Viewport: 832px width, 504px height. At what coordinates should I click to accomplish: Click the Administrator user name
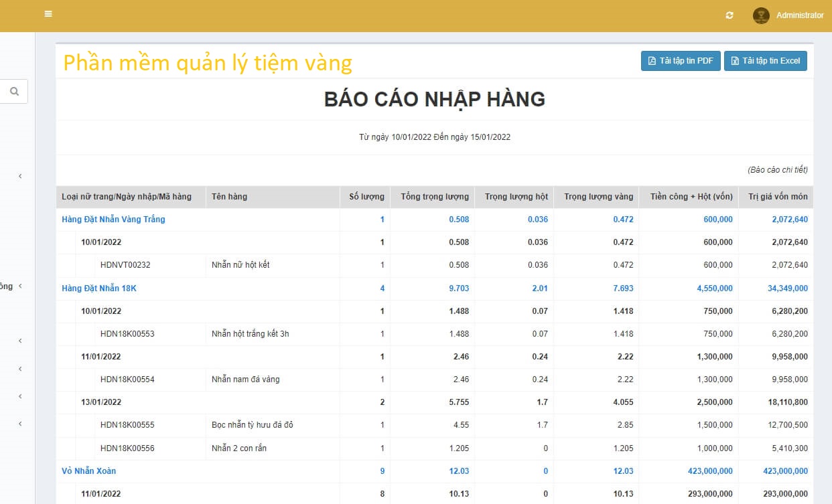[800, 15]
